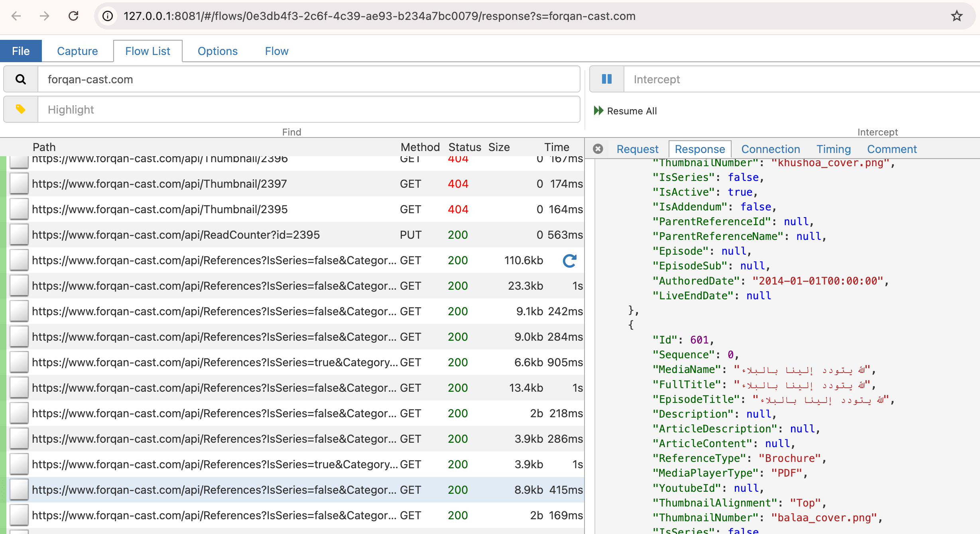
Task: Select the References flow taking 218ms
Action: pyautogui.click(x=214, y=413)
